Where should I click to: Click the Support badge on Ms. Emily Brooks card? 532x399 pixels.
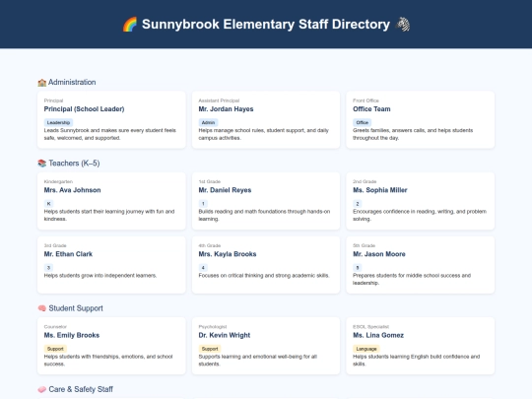[x=55, y=349]
